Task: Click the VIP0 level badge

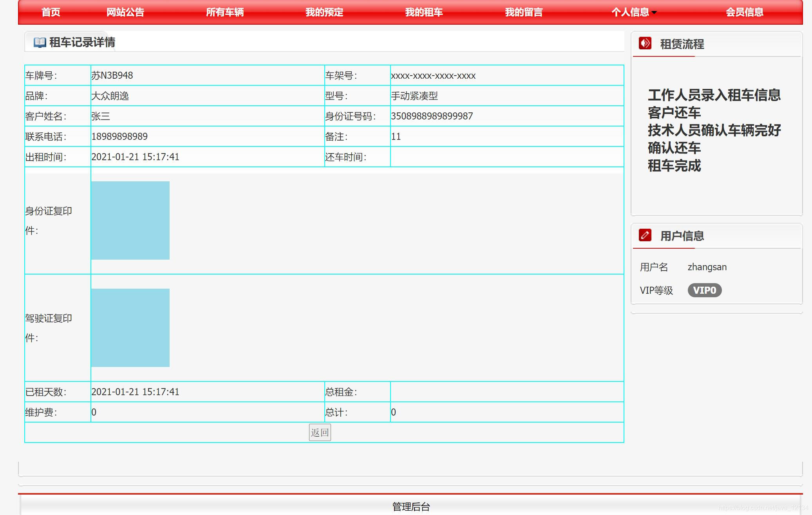Action: pyautogui.click(x=705, y=290)
